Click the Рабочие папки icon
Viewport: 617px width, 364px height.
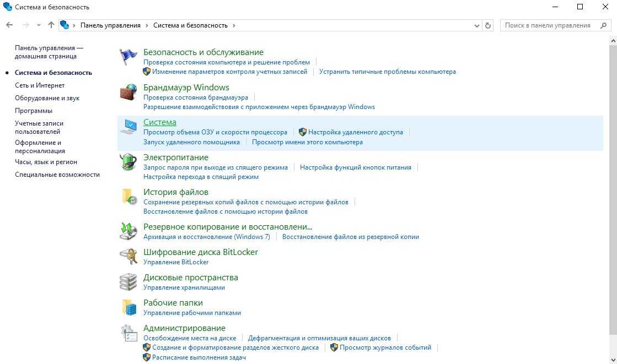click(128, 307)
